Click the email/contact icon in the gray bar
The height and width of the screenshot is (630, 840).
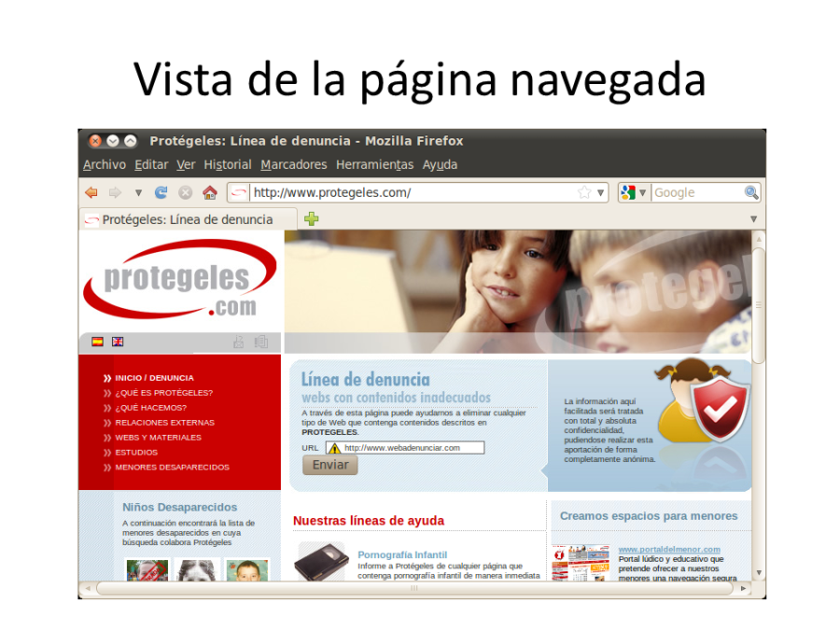pyautogui.click(x=240, y=342)
